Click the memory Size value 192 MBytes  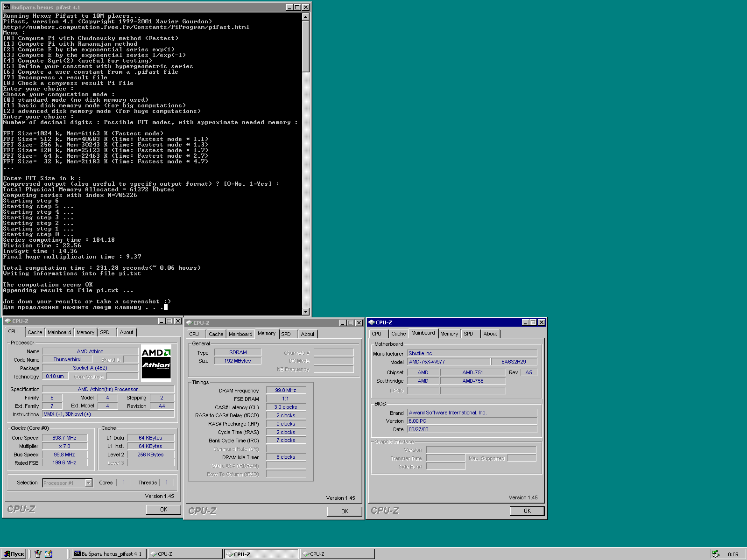click(x=238, y=361)
